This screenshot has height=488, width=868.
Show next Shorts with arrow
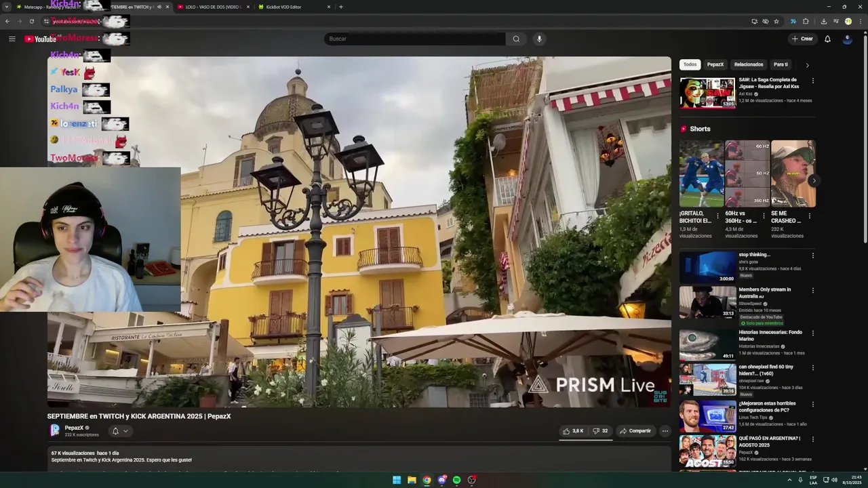point(814,180)
